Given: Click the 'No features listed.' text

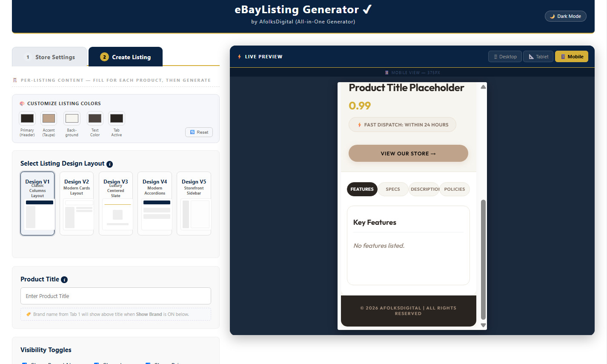Looking at the screenshot, I should (x=379, y=246).
